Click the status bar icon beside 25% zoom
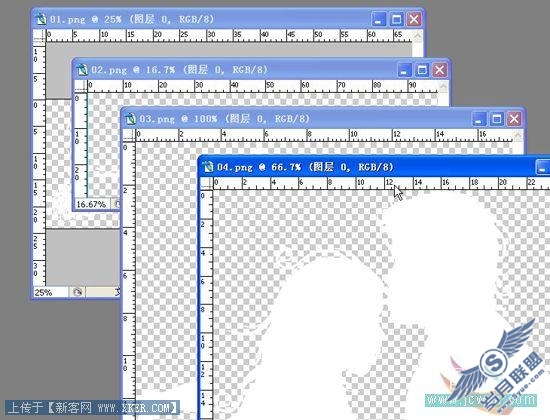Screen dimensions: 550x420 [x=77, y=292]
